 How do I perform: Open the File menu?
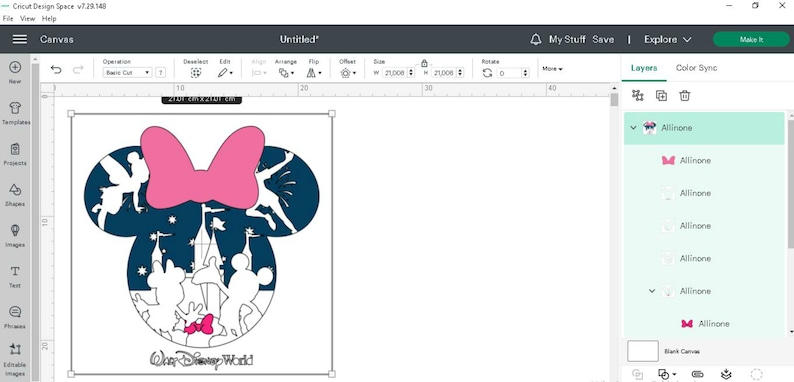(7, 18)
